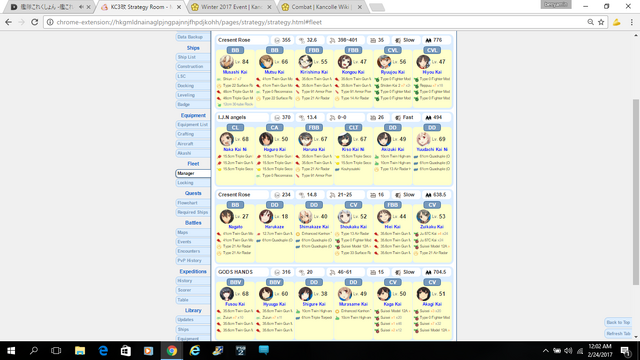
Task: Click the zoom magnifier icon in address bar
Action: point(590,22)
